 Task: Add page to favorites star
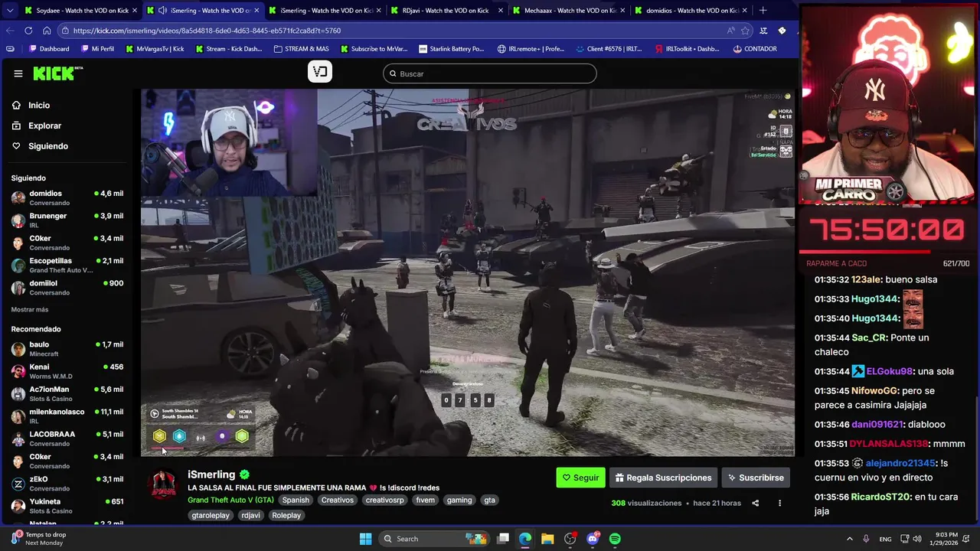(745, 31)
